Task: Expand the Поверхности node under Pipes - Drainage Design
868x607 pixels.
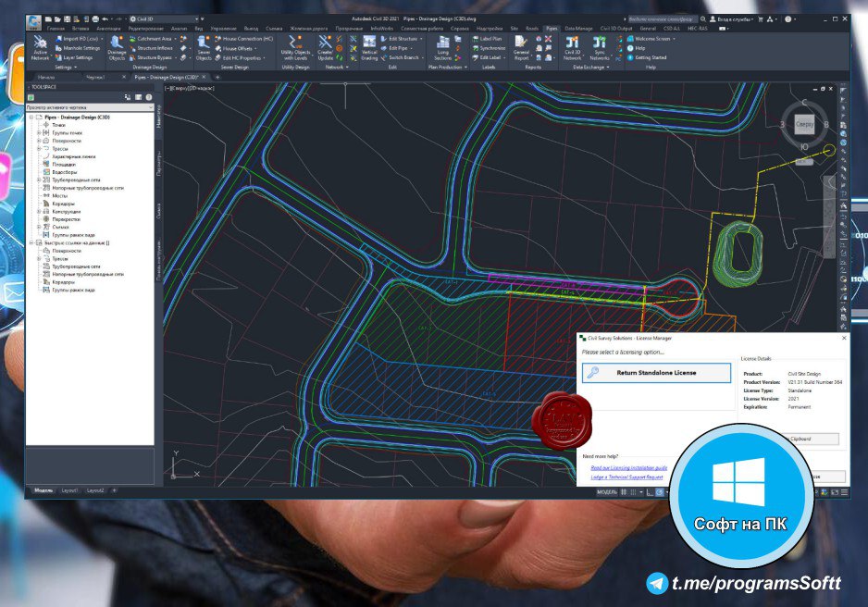Action: (39, 141)
